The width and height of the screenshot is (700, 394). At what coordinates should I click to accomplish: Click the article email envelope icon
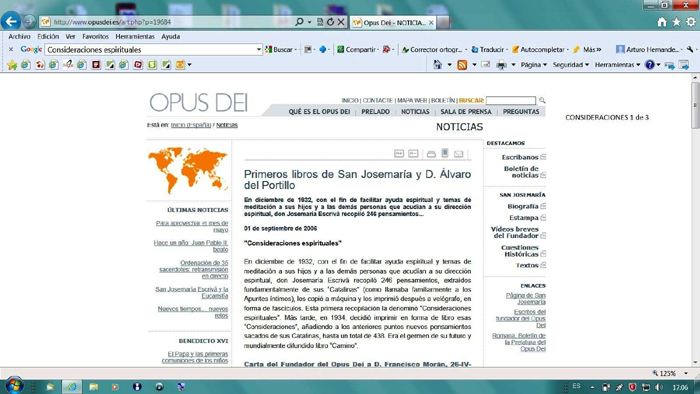pyautogui.click(x=458, y=154)
